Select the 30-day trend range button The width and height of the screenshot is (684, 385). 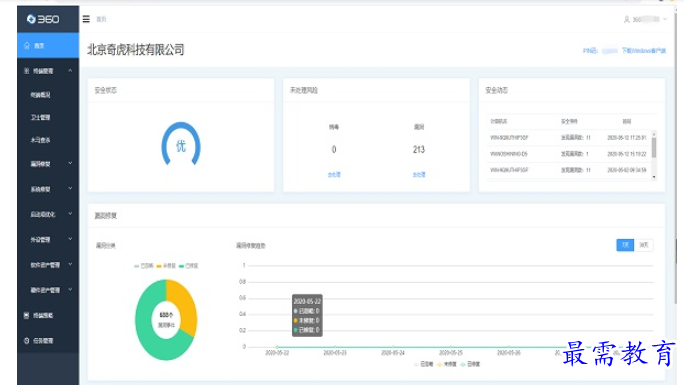(x=644, y=245)
